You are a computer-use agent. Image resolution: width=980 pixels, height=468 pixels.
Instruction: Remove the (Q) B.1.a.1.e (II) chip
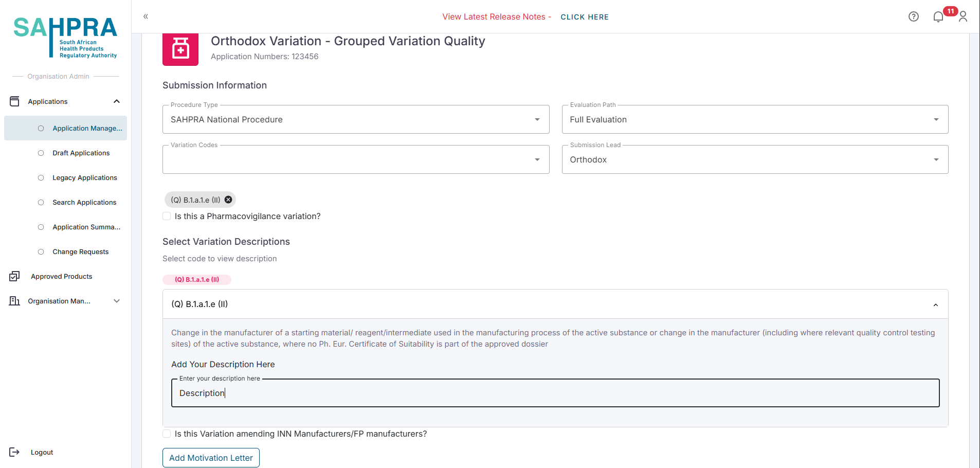pyautogui.click(x=228, y=200)
